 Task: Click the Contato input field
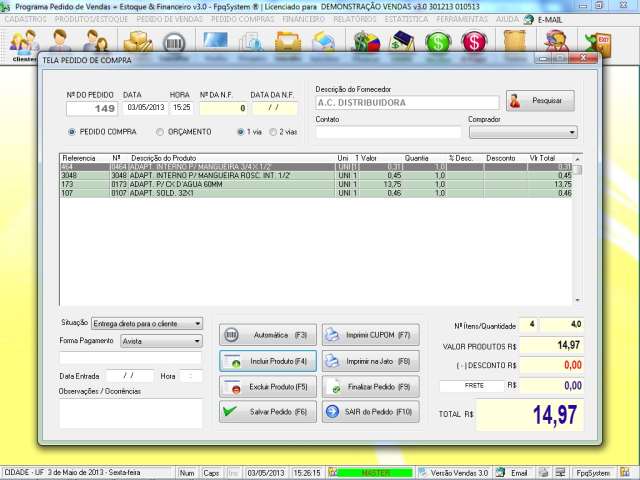388,132
